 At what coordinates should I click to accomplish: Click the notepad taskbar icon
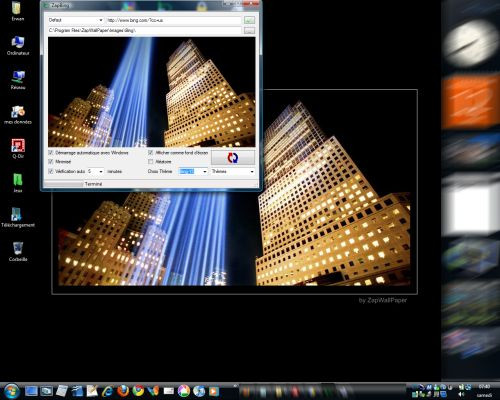62,391
